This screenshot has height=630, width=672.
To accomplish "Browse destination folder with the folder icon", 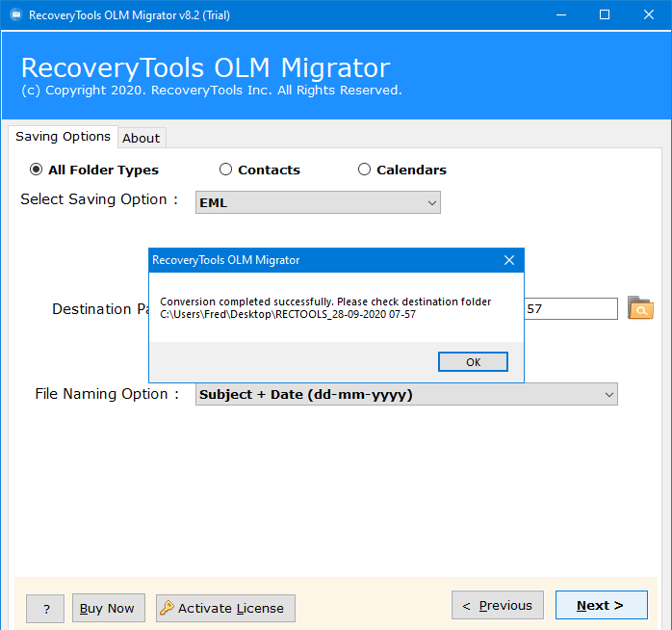I will [640, 308].
